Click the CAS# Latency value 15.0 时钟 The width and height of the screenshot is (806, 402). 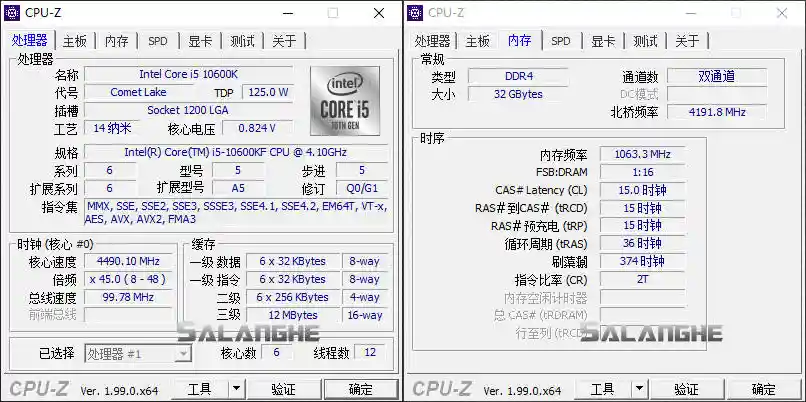tap(643, 190)
